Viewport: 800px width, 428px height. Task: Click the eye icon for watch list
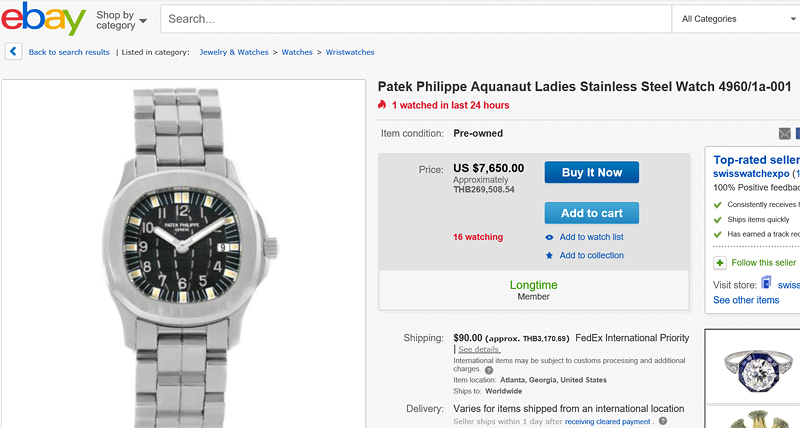click(x=550, y=237)
